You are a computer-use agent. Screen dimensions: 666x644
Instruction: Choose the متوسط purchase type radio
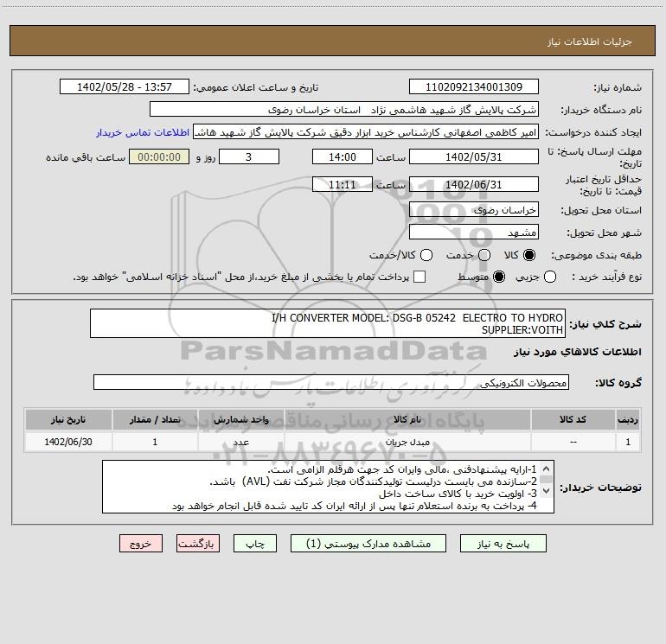pos(499,277)
